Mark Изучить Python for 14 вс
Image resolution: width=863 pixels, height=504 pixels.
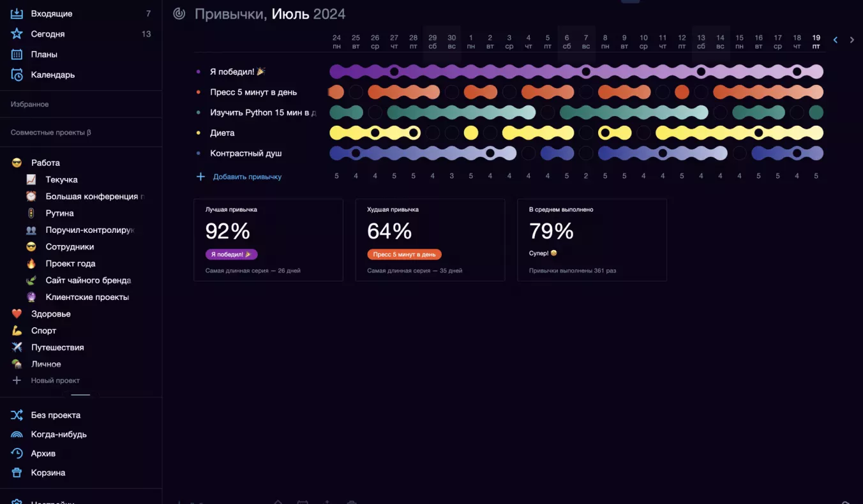(721, 112)
